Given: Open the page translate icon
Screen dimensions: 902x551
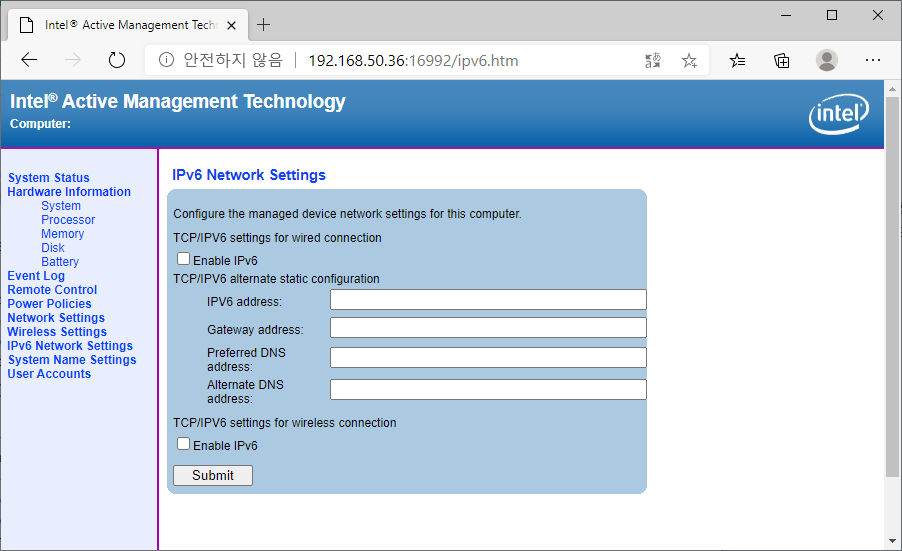Looking at the screenshot, I should tap(653, 60).
